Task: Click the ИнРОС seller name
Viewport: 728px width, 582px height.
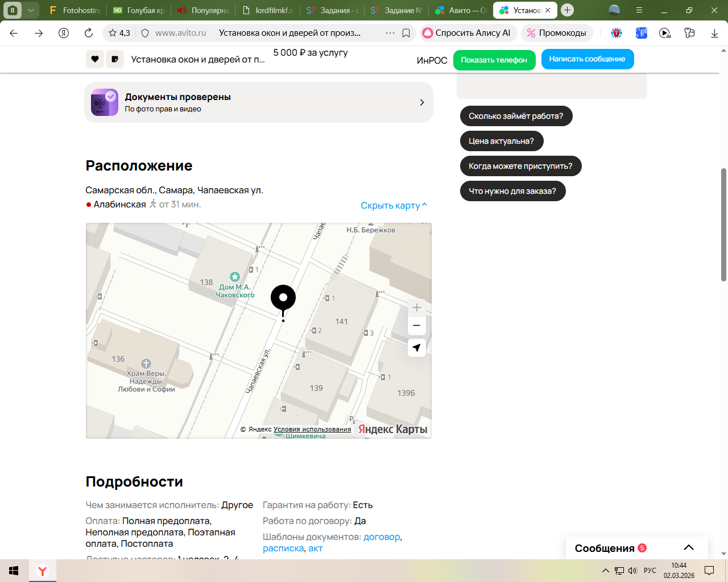Action: [432, 60]
